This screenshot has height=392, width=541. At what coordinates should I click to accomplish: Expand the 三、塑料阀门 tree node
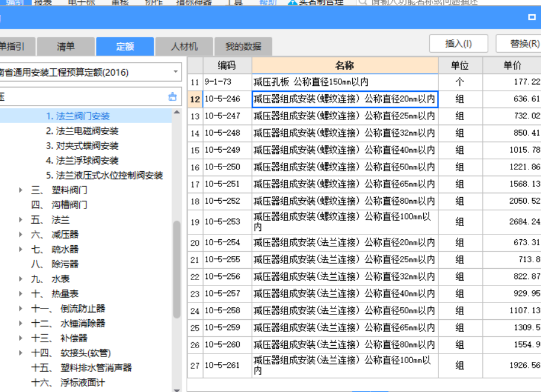click(x=21, y=190)
